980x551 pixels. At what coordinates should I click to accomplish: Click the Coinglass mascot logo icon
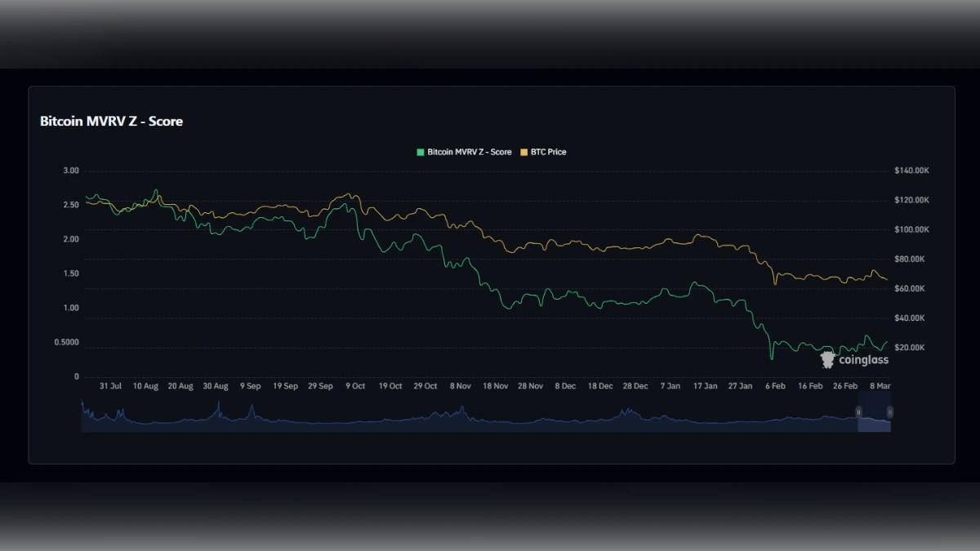(x=827, y=359)
